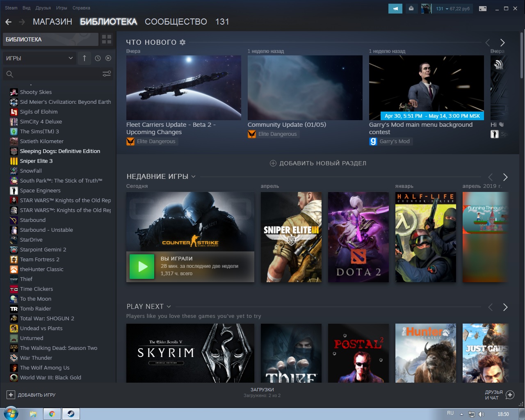Open the Вид menu
Viewport: 525px width, 420px height.
[x=27, y=8]
